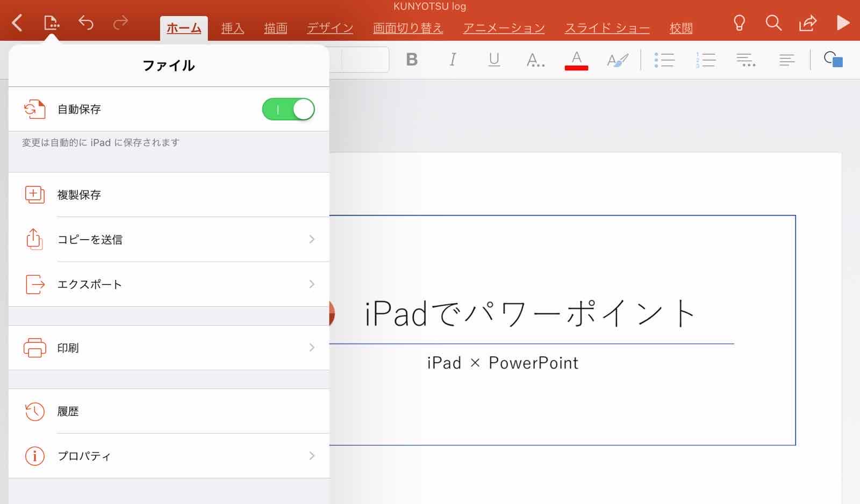Undo the last action
Screen dimensions: 860x504
86,23
